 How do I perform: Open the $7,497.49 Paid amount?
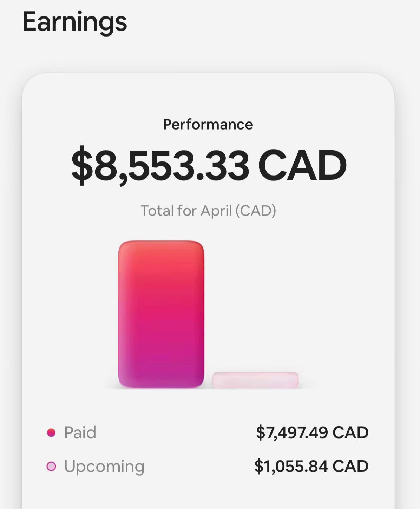292,432
